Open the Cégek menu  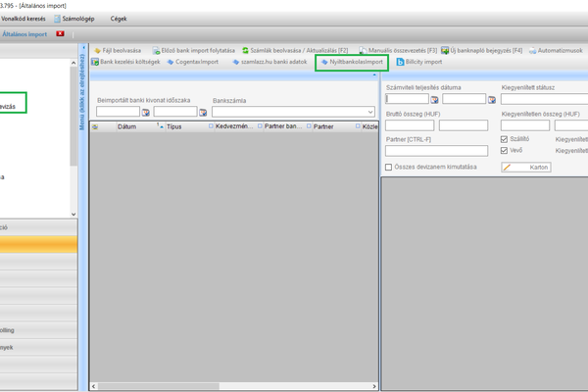point(119,19)
